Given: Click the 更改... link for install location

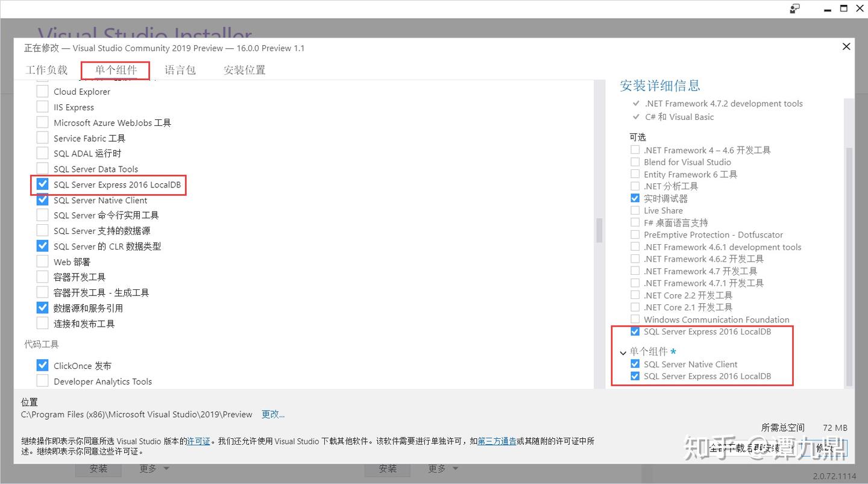Looking at the screenshot, I should click(272, 414).
